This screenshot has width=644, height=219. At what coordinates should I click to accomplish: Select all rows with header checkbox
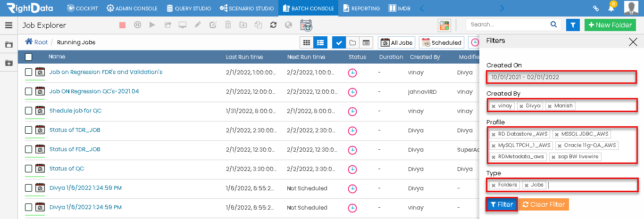pyautogui.click(x=29, y=57)
